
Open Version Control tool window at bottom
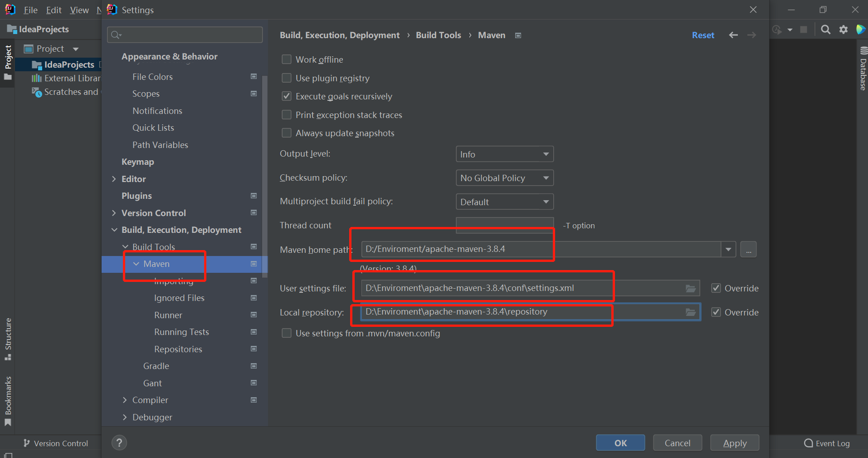[55, 443]
